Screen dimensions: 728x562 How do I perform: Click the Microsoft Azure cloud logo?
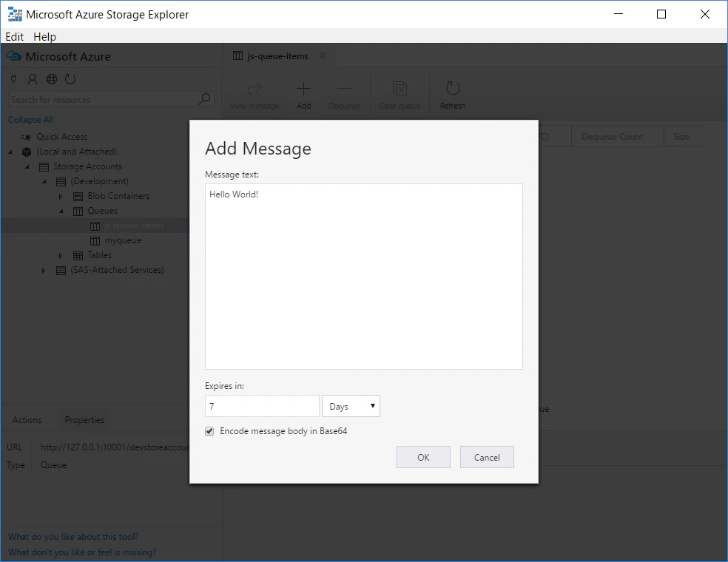[x=14, y=57]
